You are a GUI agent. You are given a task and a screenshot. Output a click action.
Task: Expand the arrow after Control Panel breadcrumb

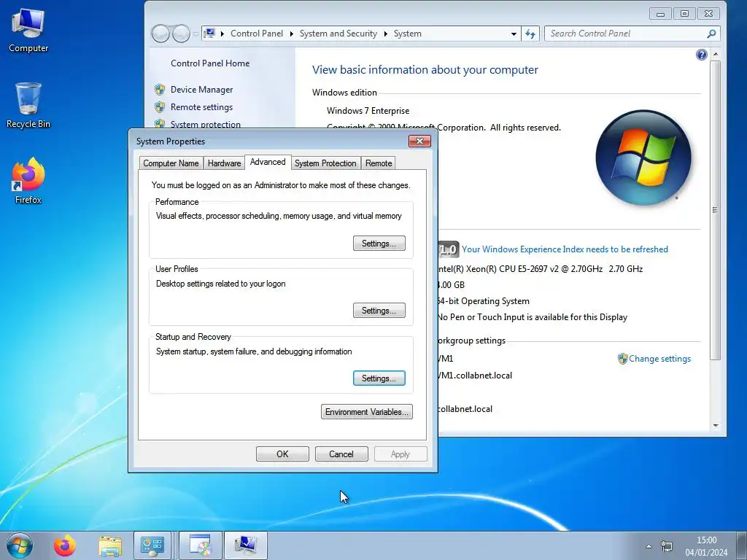291,34
